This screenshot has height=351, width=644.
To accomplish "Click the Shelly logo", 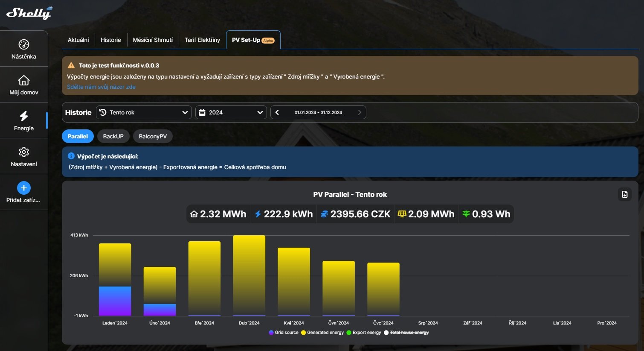I will click(x=29, y=13).
